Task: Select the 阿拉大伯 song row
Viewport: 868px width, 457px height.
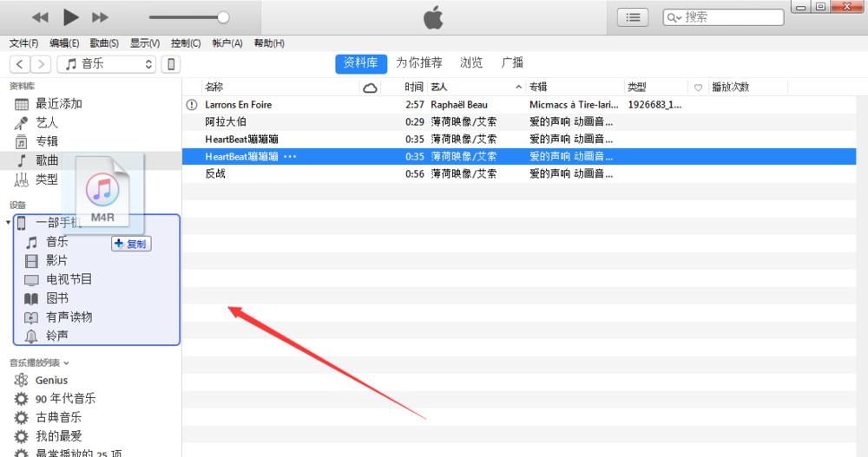Action: point(519,121)
